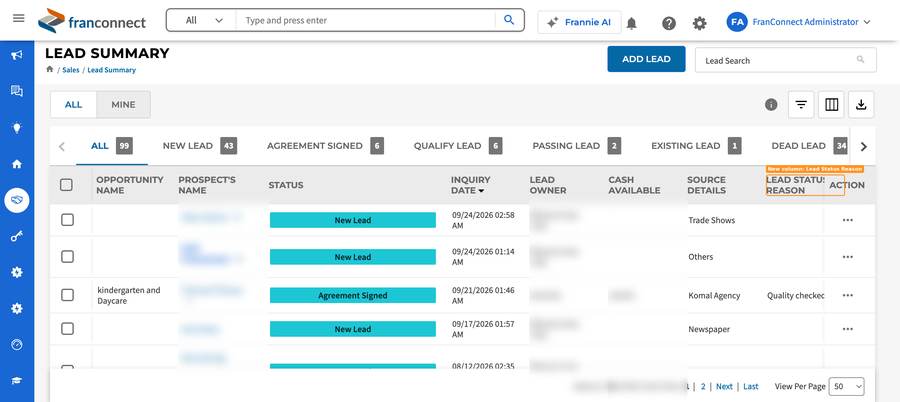Sort by Inquiry Date column arrow

481,191
